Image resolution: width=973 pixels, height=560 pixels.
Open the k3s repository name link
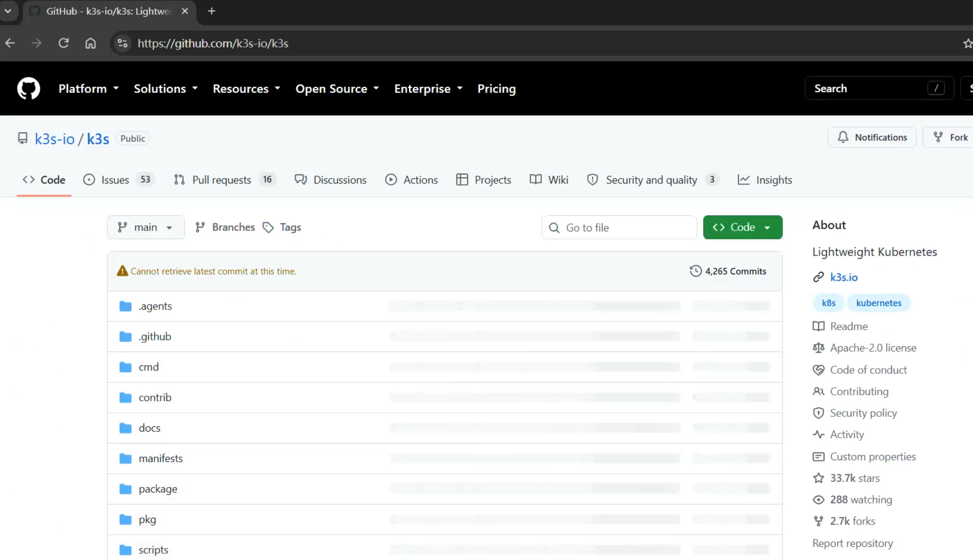98,139
